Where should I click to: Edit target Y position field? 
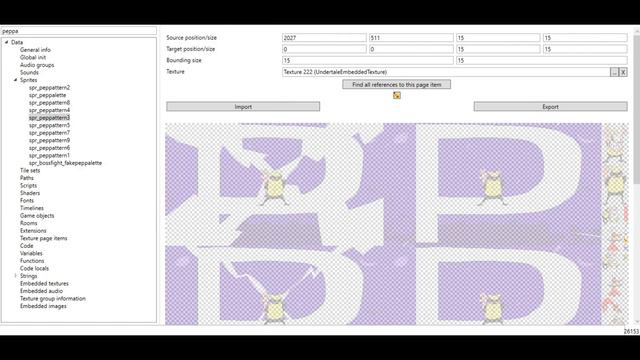pyautogui.click(x=411, y=49)
